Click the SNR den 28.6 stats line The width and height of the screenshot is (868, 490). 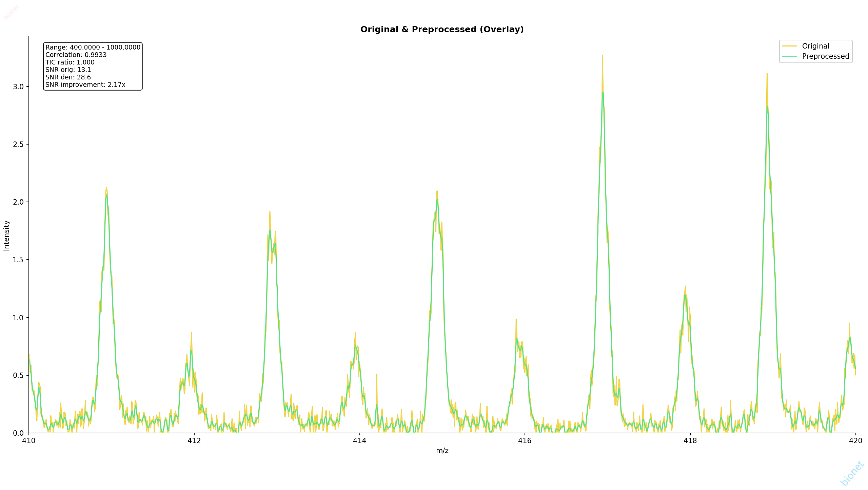(x=68, y=77)
